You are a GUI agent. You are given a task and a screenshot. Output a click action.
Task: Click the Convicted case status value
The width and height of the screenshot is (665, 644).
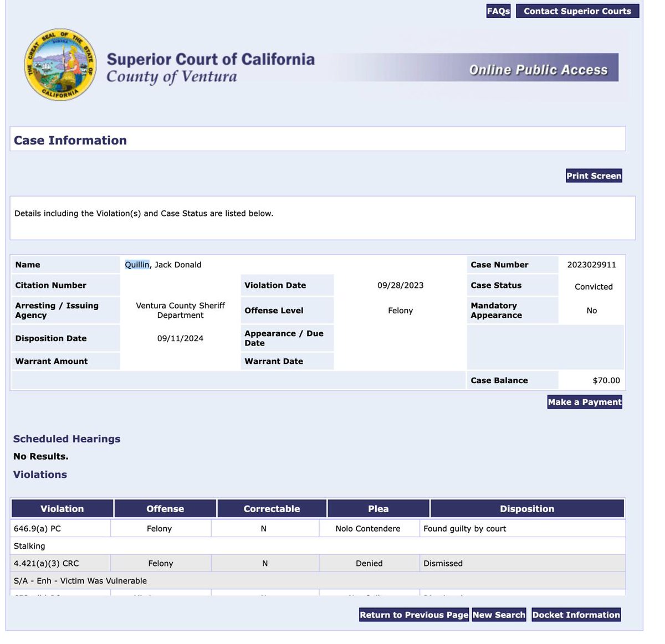594,286
